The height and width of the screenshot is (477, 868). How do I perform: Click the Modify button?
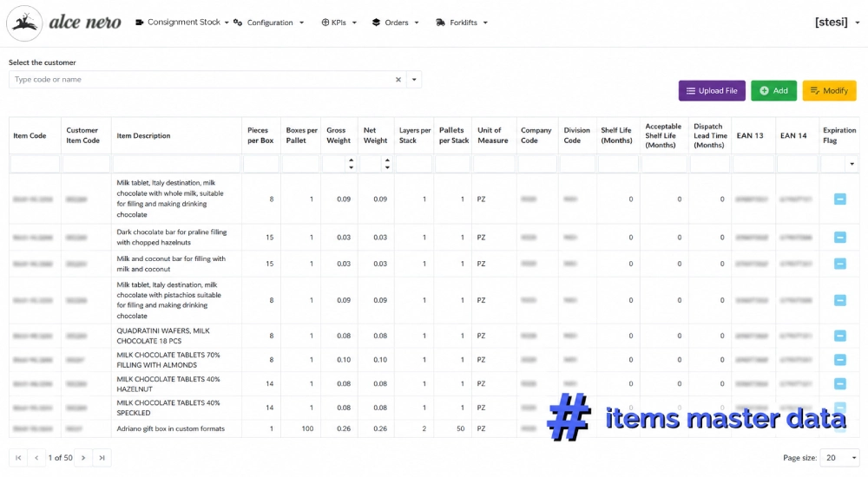[829, 91]
